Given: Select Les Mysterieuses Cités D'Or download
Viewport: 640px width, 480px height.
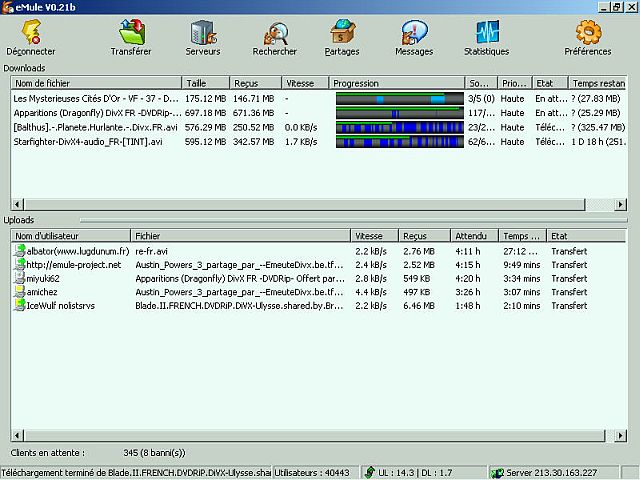Looking at the screenshot, I should [x=95, y=99].
